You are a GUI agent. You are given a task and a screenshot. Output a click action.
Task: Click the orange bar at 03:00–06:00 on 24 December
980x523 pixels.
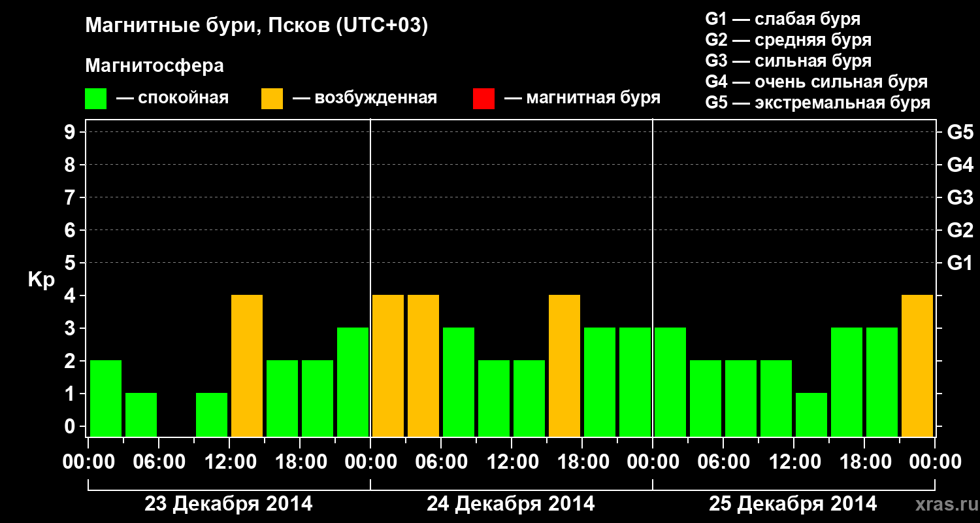click(423, 365)
